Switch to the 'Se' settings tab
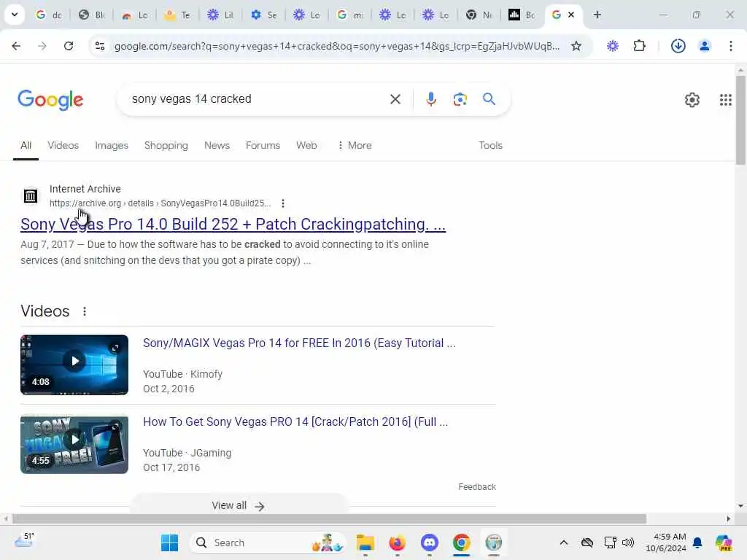 [x=263, y=15]
